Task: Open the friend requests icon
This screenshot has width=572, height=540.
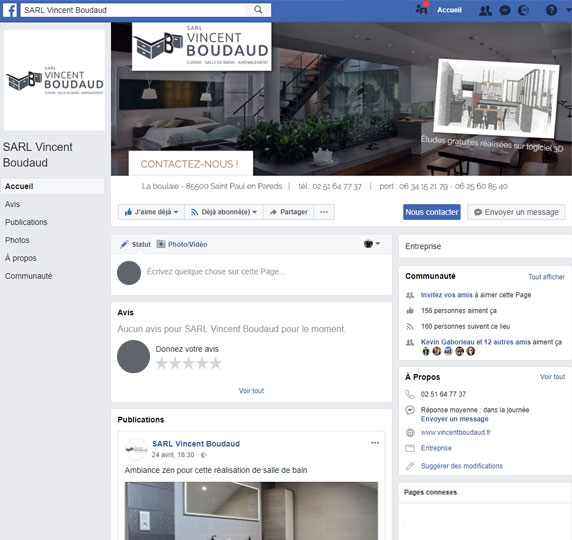Action: pos(485,11)
